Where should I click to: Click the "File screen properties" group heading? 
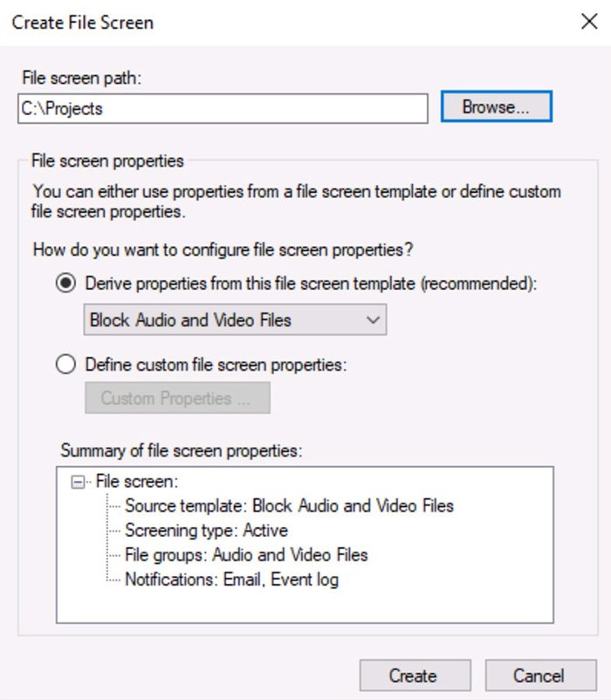107,161
